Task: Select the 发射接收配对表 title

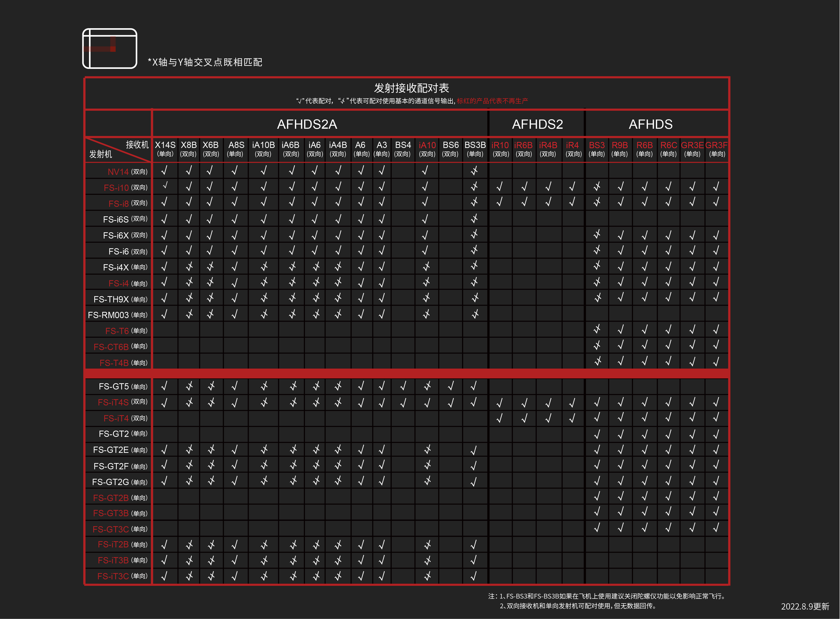Action: click(x=411, y=88)
